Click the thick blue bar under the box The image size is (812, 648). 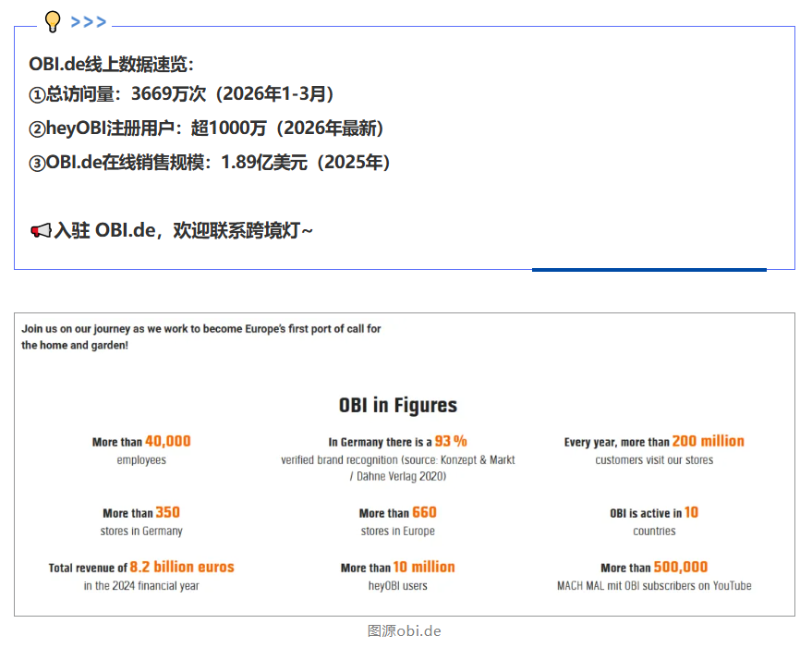tap(648, 270)
